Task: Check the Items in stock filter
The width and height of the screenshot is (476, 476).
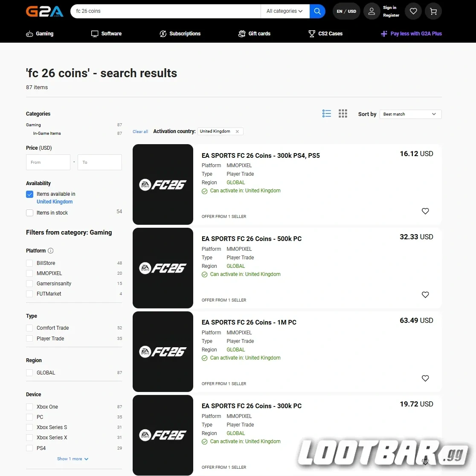Action: 29,213
